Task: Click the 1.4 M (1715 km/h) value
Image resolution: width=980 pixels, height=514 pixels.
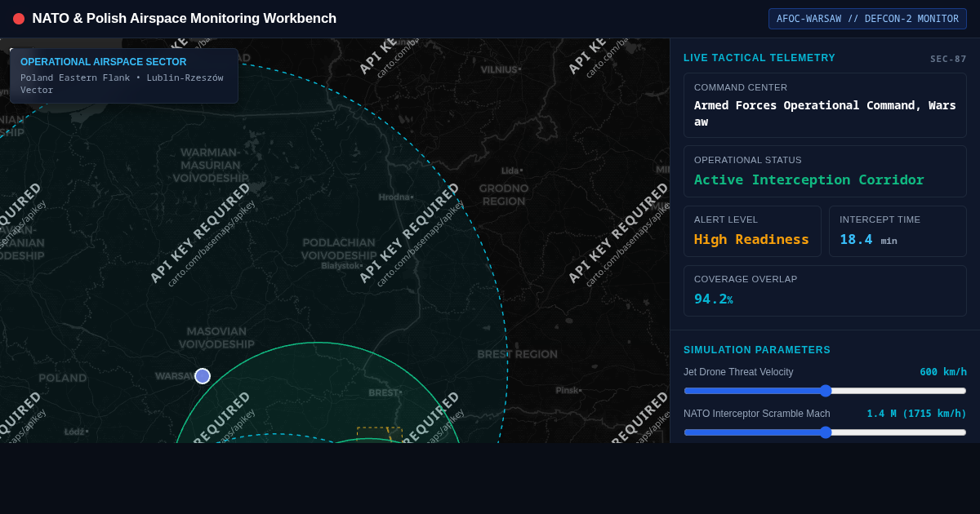Action: click(x=917, y=414)
